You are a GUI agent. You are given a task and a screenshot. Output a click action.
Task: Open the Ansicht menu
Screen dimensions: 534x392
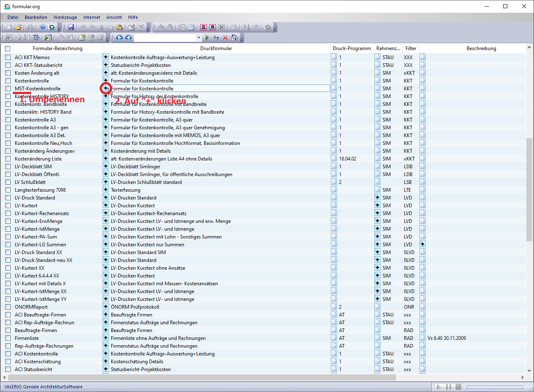pyautogui.click(x=114, y=17)
